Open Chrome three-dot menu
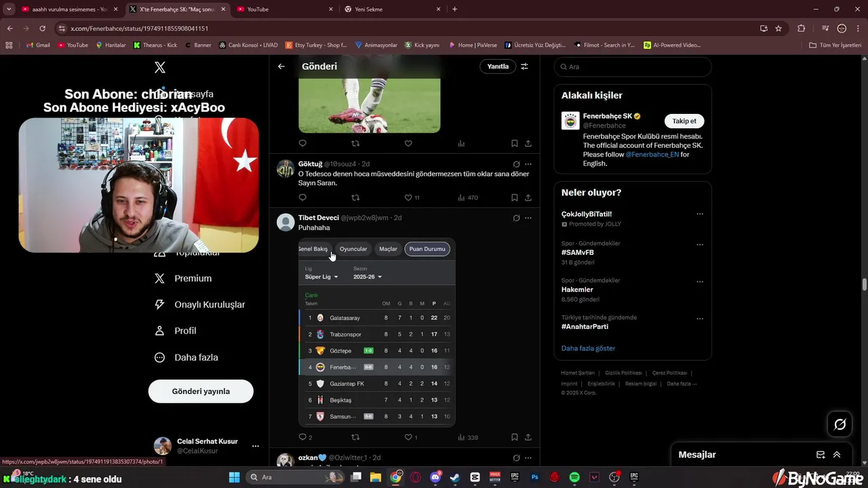Image resolution: width=868 pixels, height=488 pixels. [x=859, y=28]
